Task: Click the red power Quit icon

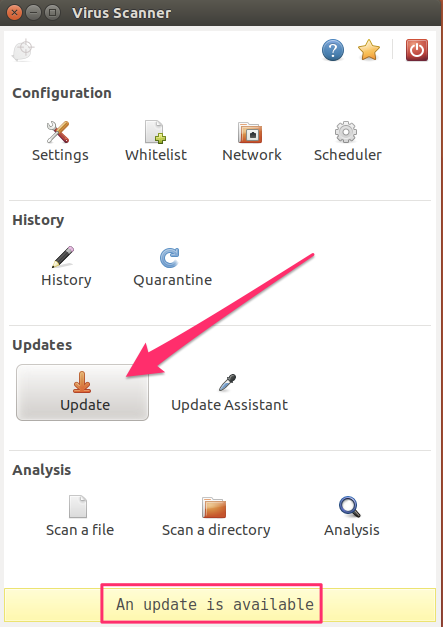Action: [x=417, y=50]
